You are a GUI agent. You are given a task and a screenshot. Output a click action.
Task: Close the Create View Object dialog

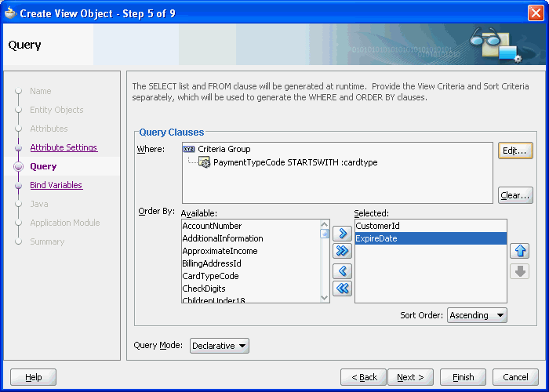(x=536, y=13)
